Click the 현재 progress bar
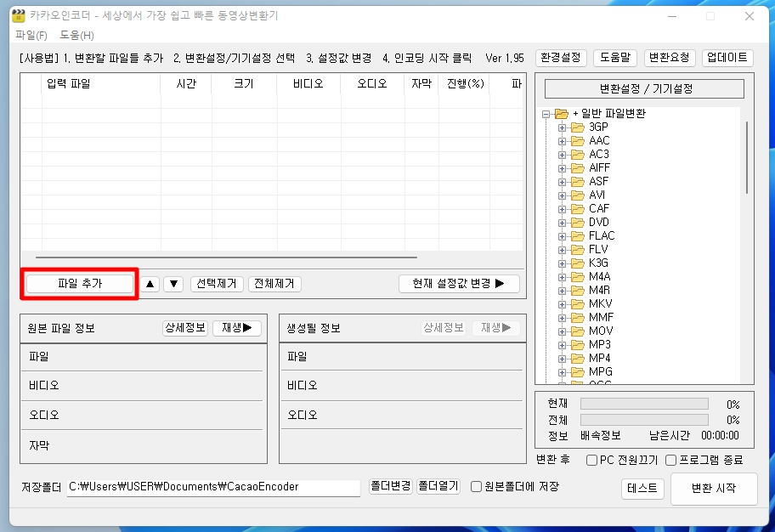This screenshot has width=775, height=532. coord(644,404)
